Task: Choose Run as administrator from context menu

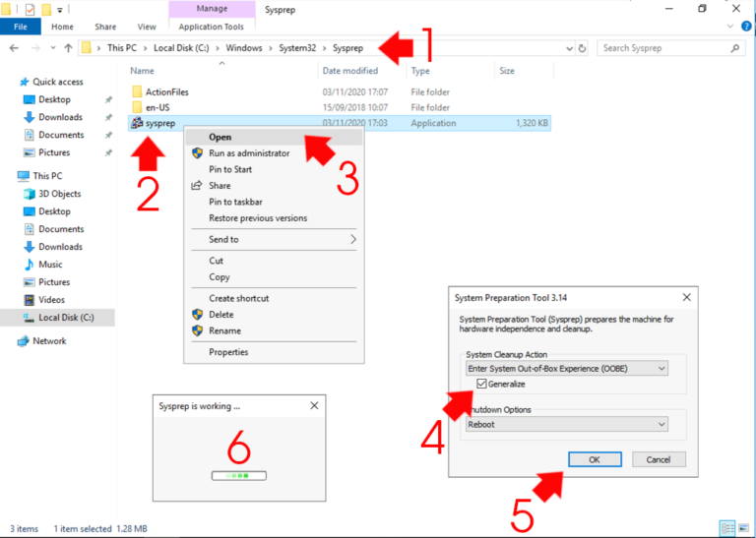Action: point(248,153)
